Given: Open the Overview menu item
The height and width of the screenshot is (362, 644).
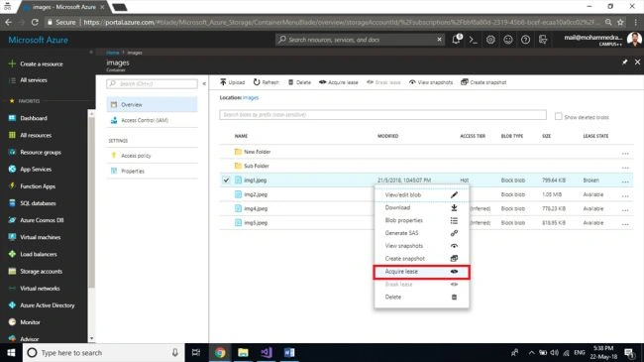Looking at the screenshot, I should coord(152,104).
